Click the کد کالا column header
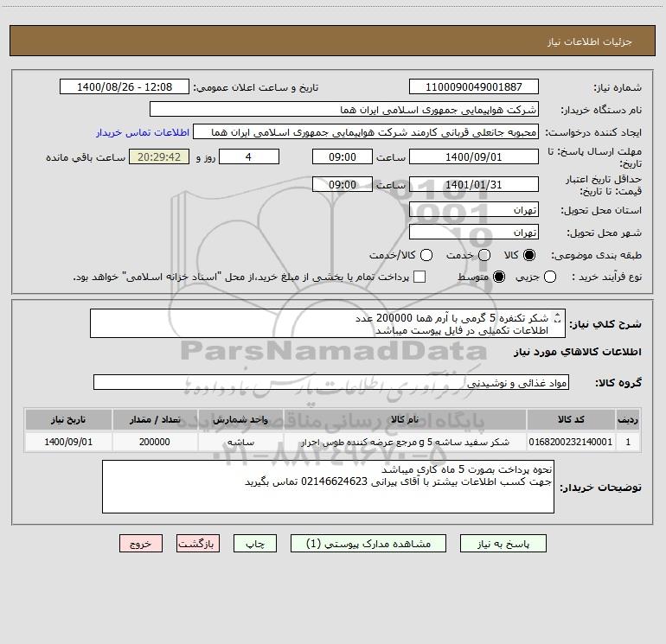Screen dimensions: 666x644 pos(571,420)
